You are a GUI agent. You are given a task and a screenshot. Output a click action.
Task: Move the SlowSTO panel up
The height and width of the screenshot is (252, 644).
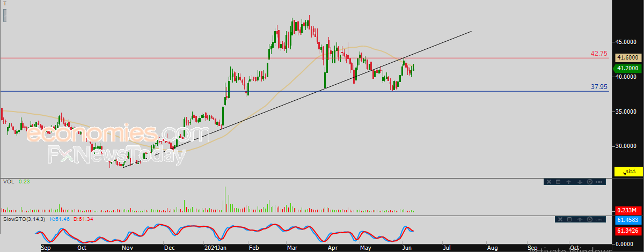click(x=580, y=219)
